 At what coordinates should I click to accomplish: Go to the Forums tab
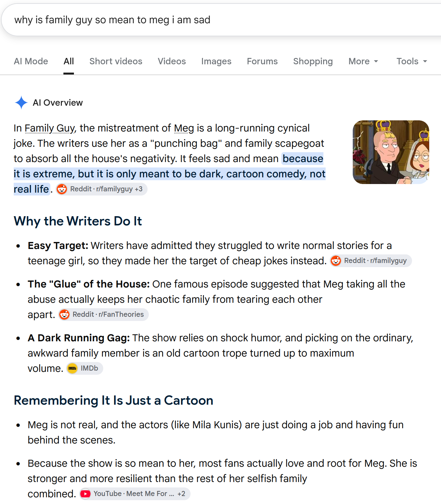click(262, 61)
